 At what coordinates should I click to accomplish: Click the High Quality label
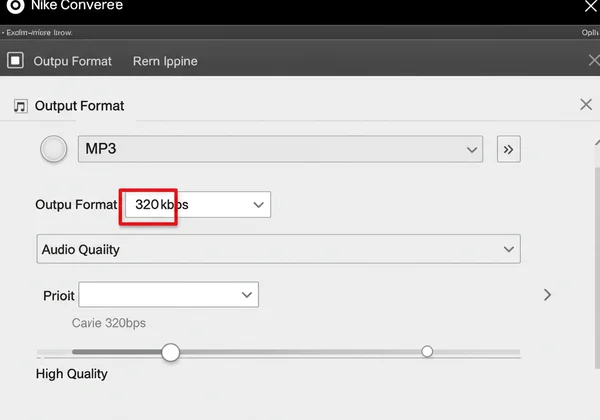72,374
